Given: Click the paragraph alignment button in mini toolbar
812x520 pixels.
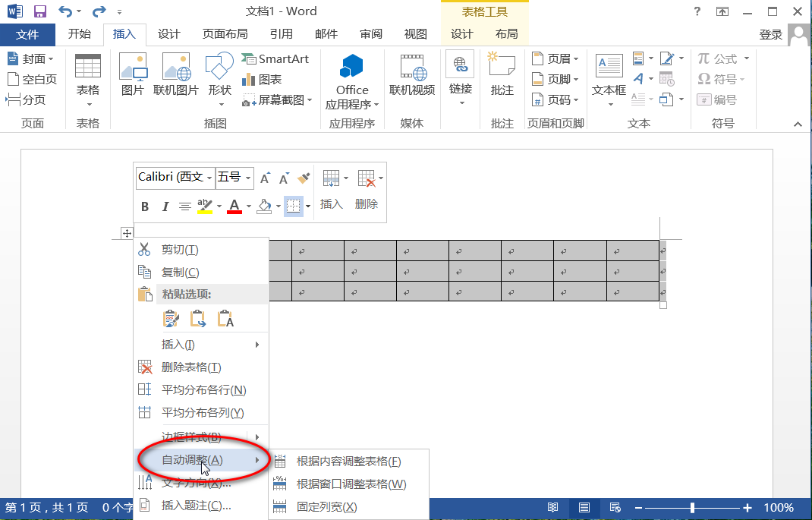Looking at the screenshot, I should [185, 206].
